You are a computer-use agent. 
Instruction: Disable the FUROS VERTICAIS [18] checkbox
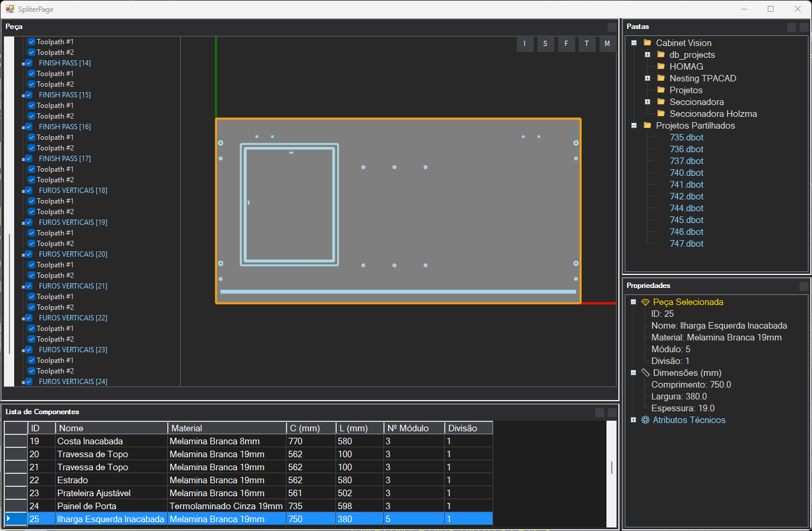[29, 191]
